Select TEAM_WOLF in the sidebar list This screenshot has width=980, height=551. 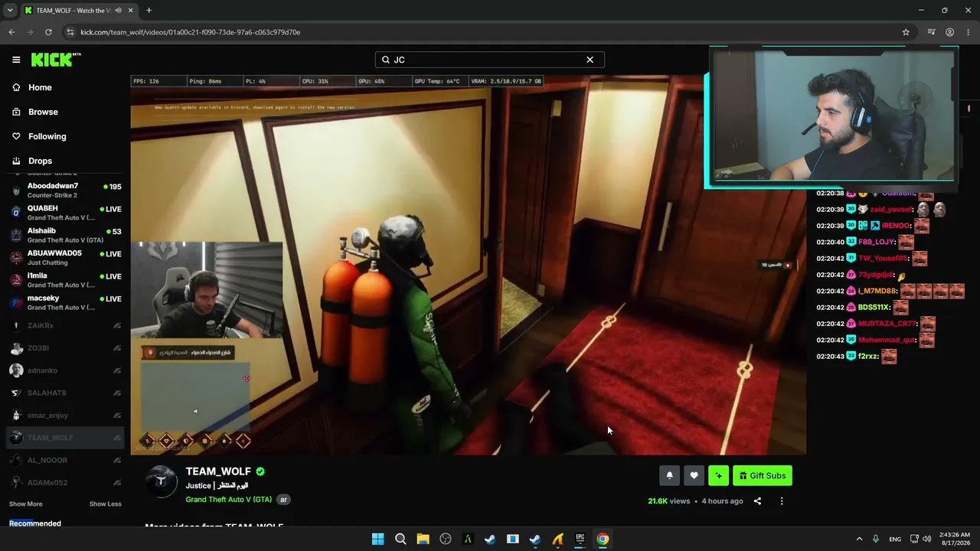[x=65, y=438]
